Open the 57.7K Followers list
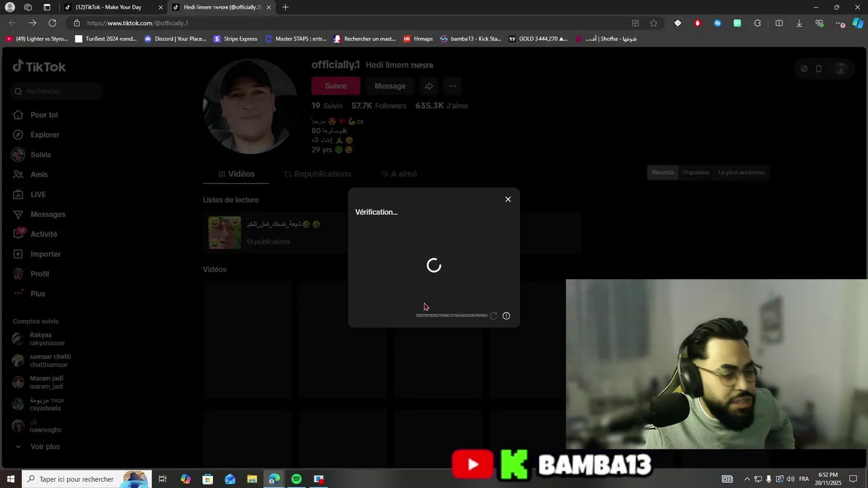Image resolution: width=868 pixels, height=488 pixels. pyautogui.click(x=379, y=106)
